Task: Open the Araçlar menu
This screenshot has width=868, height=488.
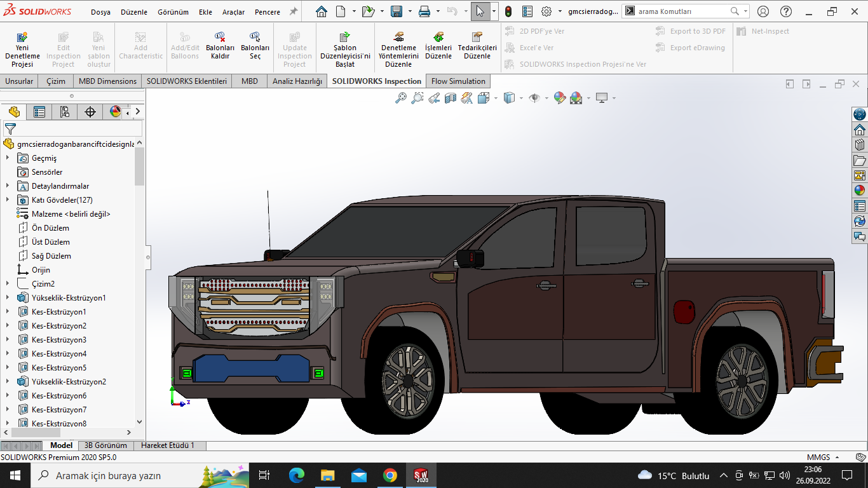Action: pos(233,12)
